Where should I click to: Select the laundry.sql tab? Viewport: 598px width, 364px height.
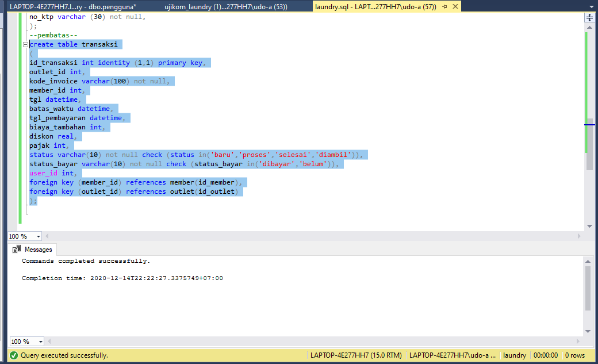click(x=375, y=6)
